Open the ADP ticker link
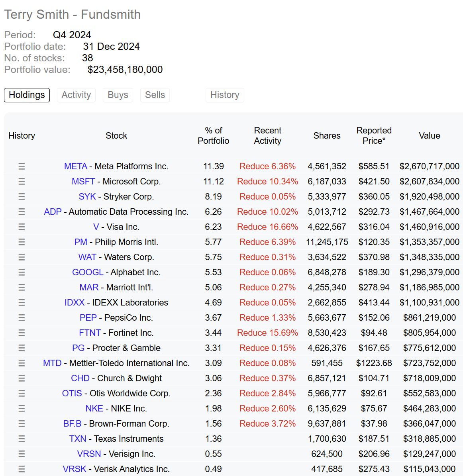This screenshot has width=463, height=476. pos(53,212)
